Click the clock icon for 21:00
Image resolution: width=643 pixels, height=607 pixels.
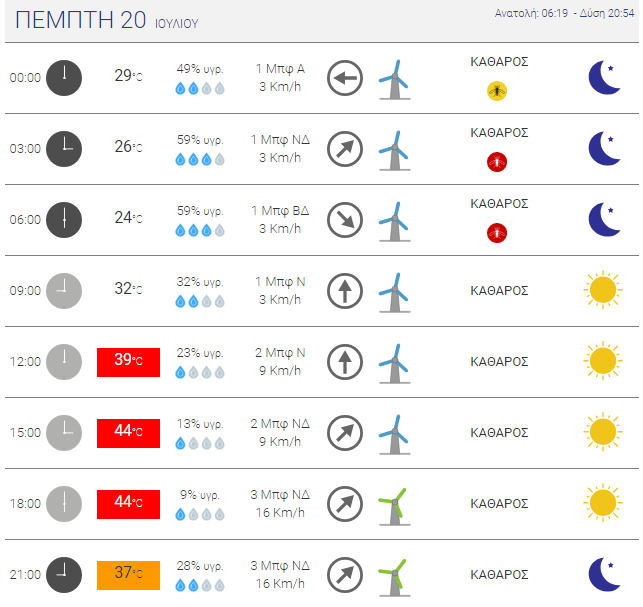click(64, 575)
